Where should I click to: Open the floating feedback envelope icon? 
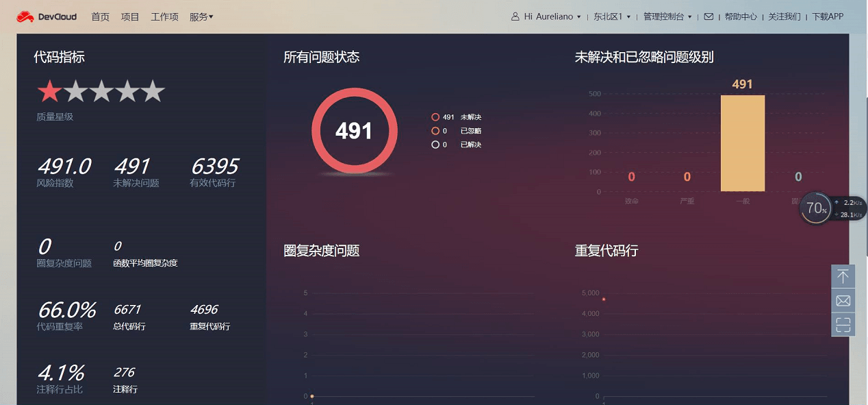[843, 301]
